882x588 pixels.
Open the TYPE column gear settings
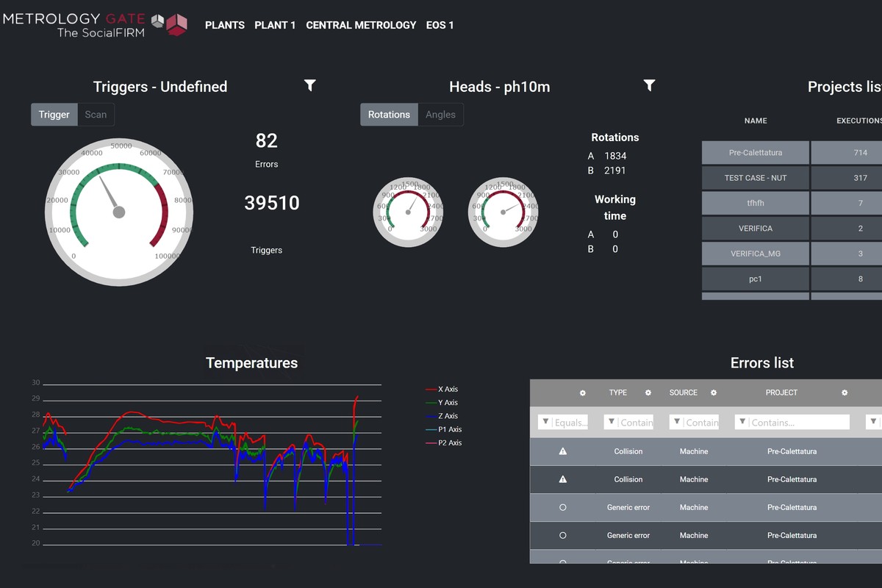click(x=648, y=393)
